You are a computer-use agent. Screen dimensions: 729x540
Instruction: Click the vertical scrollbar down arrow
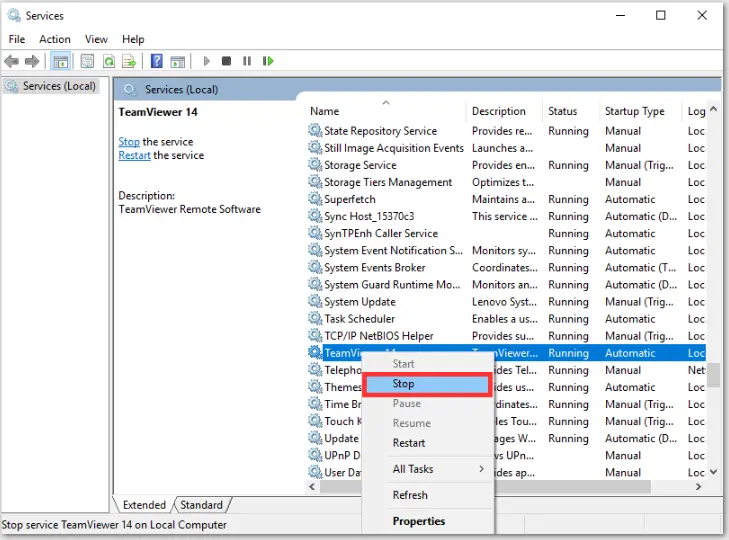click(x=714, y=472)
